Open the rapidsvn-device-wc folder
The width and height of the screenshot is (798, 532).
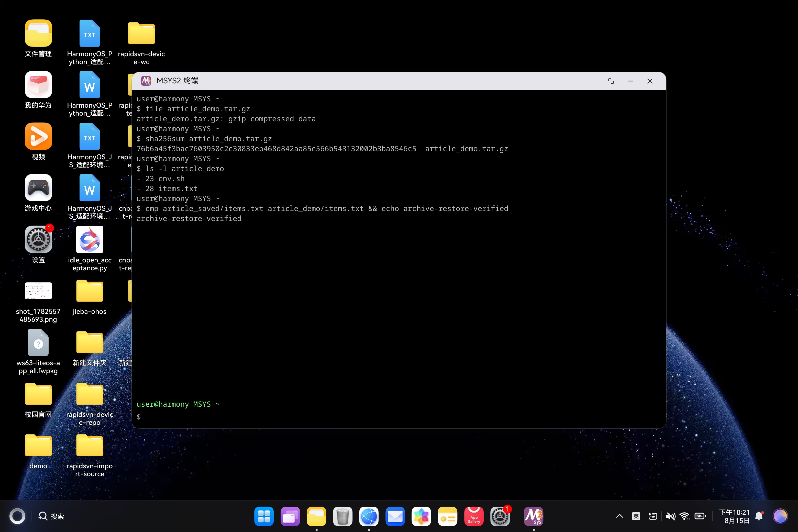pyautogui.click(x=141, y=33)
